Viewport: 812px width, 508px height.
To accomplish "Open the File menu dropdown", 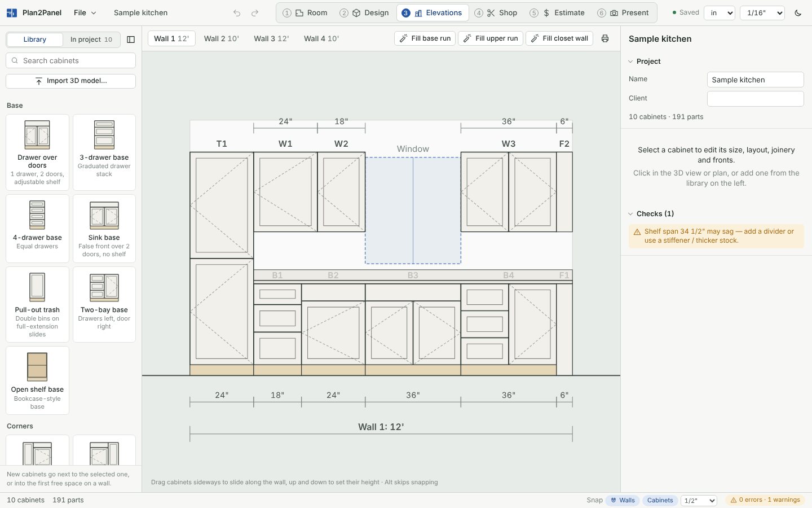I will point(85,13).
